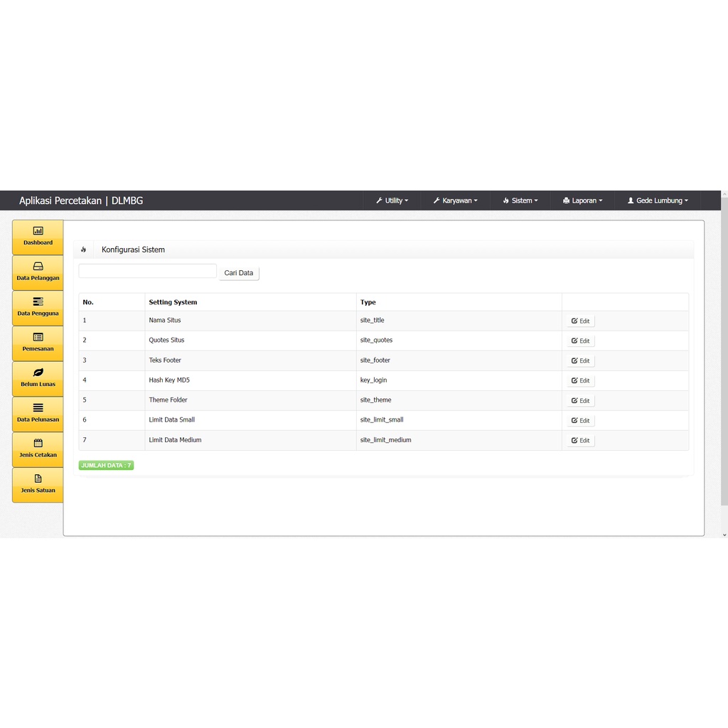The width and height of the screenshot is (728, 728).
Task: Expand the Laporan dropdown menu
Action: coord(583,200)
